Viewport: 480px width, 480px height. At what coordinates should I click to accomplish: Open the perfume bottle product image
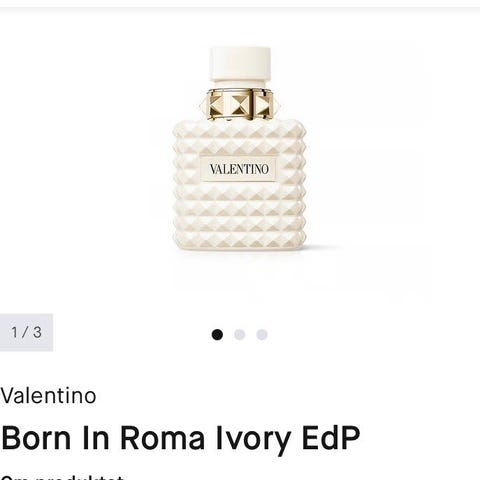click(x=239, y=150)
